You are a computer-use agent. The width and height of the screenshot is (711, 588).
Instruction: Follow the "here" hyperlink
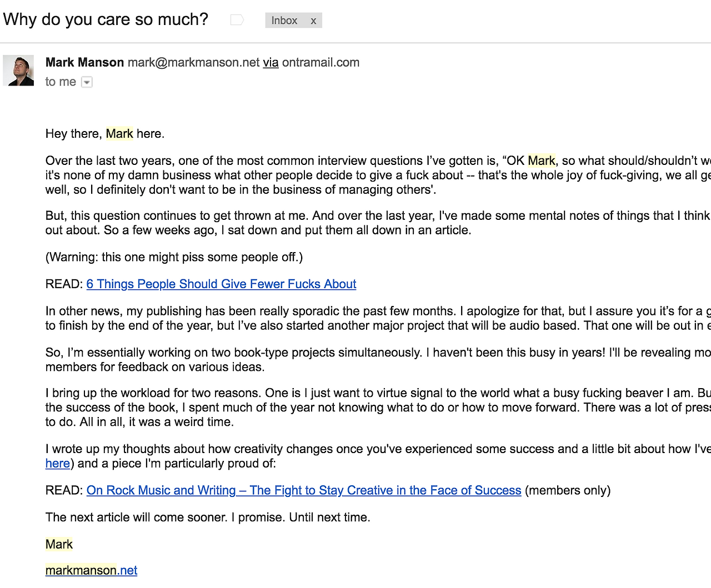coord(58,463)
